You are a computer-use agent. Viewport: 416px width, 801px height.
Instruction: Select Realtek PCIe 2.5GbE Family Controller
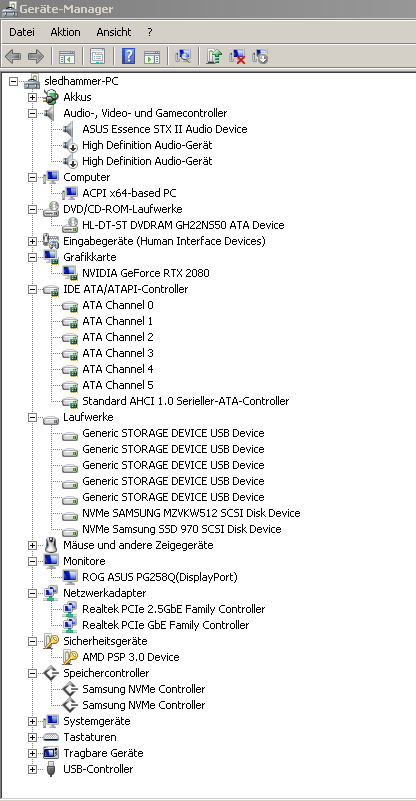(174, 609)
